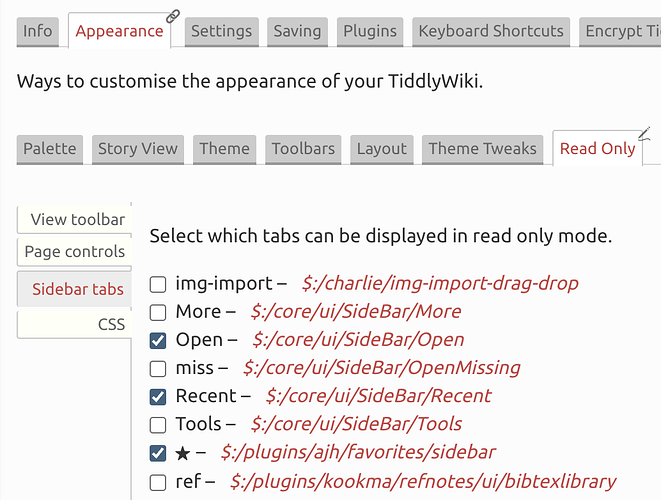This screenshot has height=500, width=661.
Task: Open the Story View tab
Action: [137, 149]
